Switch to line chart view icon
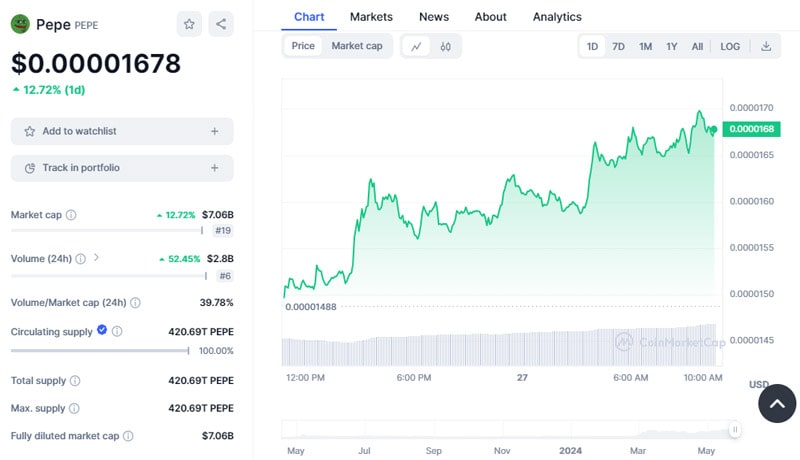This screenshot has height=460, width=800. [416, 46]
